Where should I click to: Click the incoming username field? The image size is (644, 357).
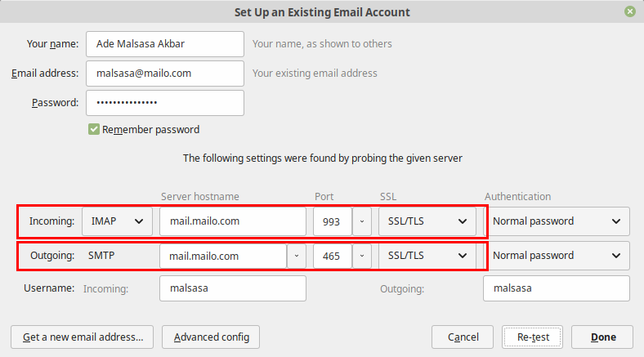click(232, 288)
